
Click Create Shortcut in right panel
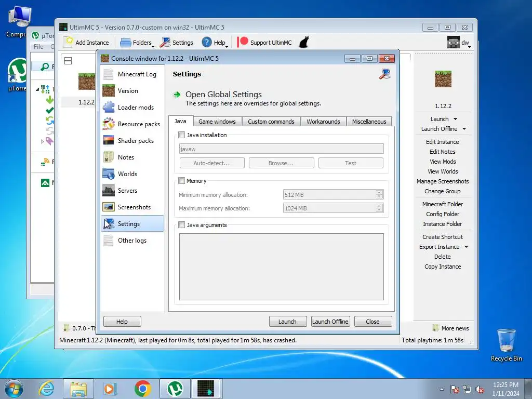point(443,237)
